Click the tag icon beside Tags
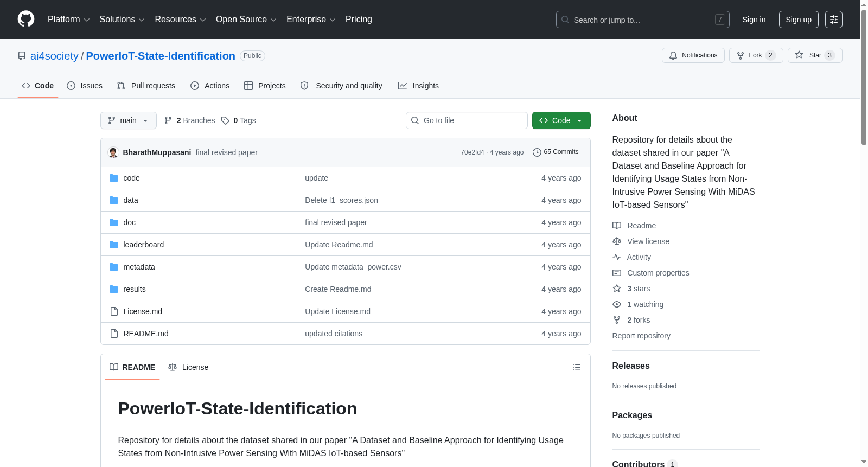This screenshot has height=467, width=868. 226,120
